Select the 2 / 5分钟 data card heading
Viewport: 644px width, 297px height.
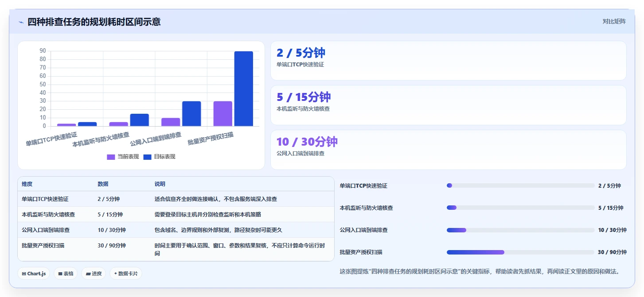[301, 53]
